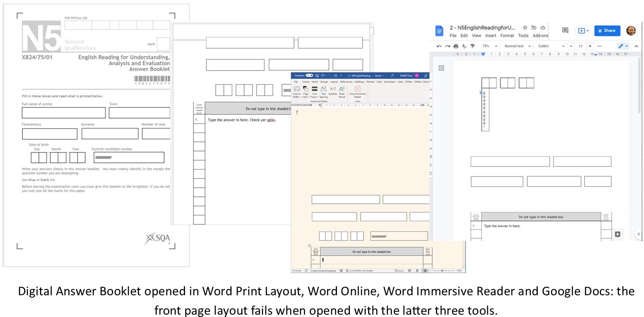Open Word File tab
The height and width of the screenshot is (317, 644).
296,82
